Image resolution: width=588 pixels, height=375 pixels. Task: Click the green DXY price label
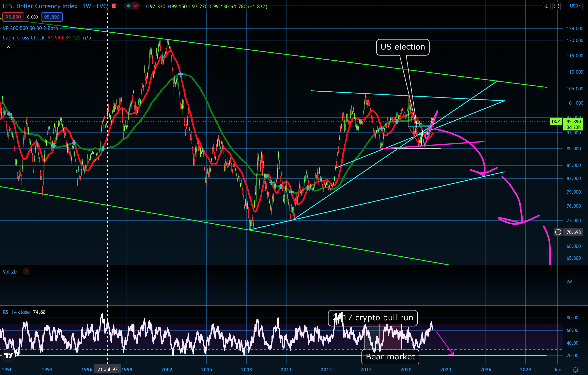(x=556, y=122)
